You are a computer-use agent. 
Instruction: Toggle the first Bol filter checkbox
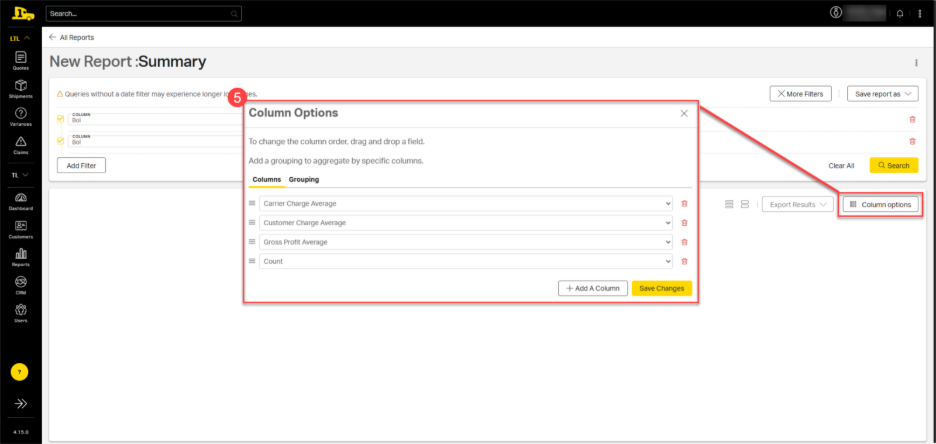tap(60, 118)
